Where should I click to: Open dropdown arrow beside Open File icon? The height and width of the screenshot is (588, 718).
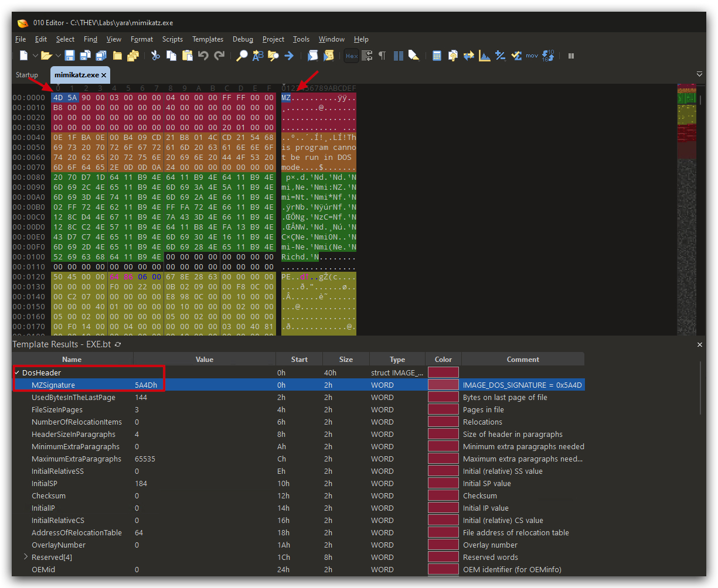58,56
